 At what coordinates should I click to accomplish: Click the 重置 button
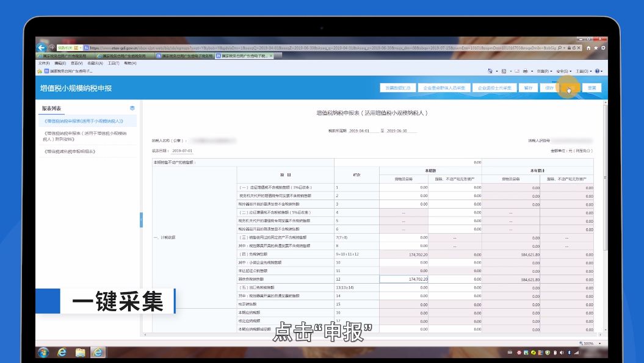pos(592,88)
